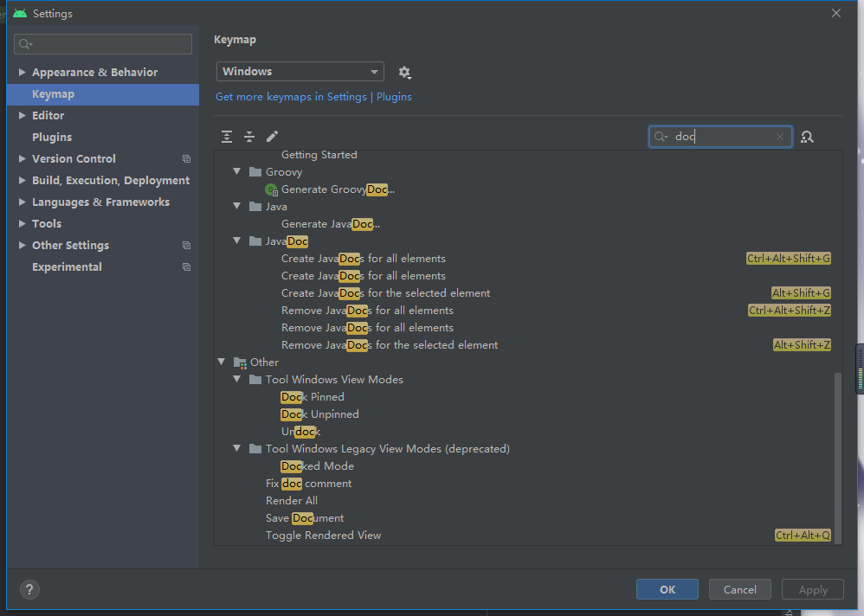864x616 pixels.
Task: Focus the settings sidebar search field
Action: 103,44
